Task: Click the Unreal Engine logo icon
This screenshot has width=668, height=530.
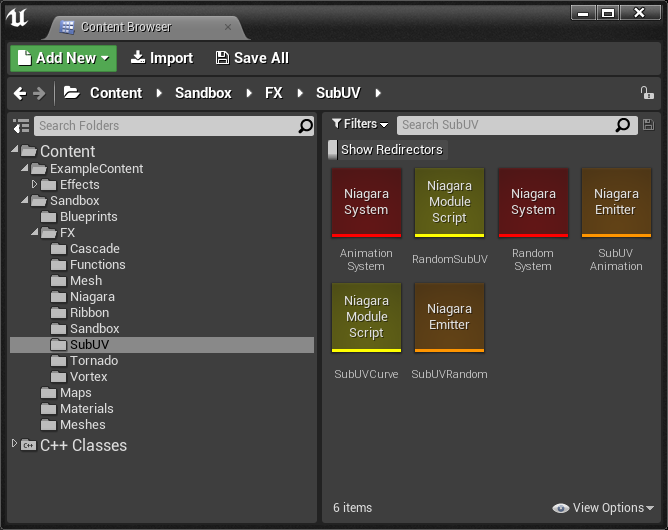Action: 17,18
